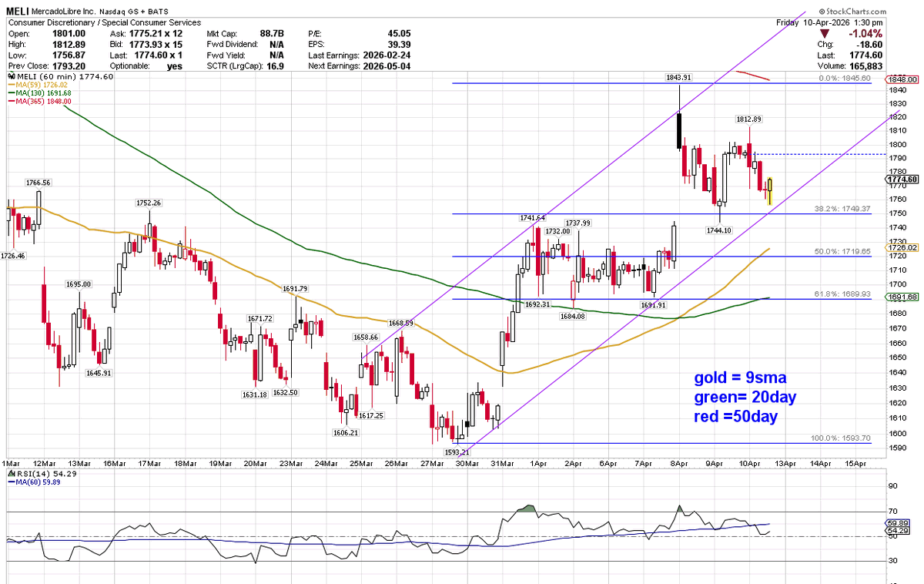Click the Prev Close value 1793.20
This screenshot has width=924, height=584.
pos(70,66)
